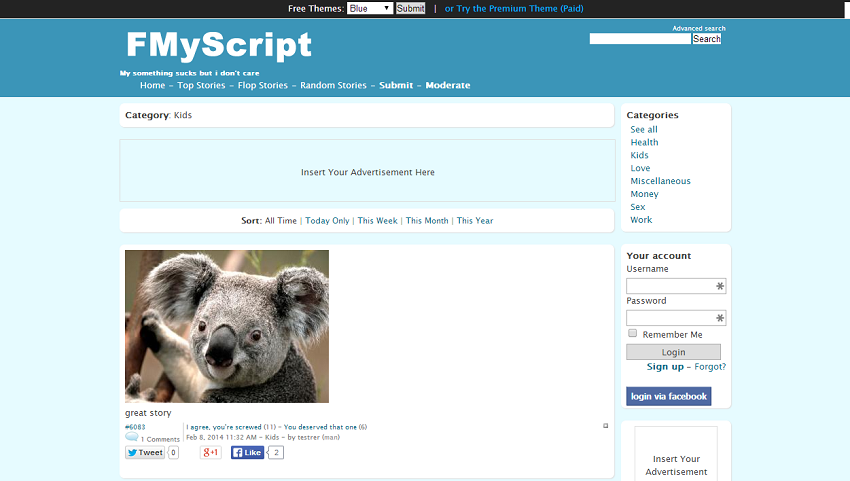Open the 1 Comments link
The height and width of the screenshot is (481, 850).
pyautogui.click(x=160, y=439)
